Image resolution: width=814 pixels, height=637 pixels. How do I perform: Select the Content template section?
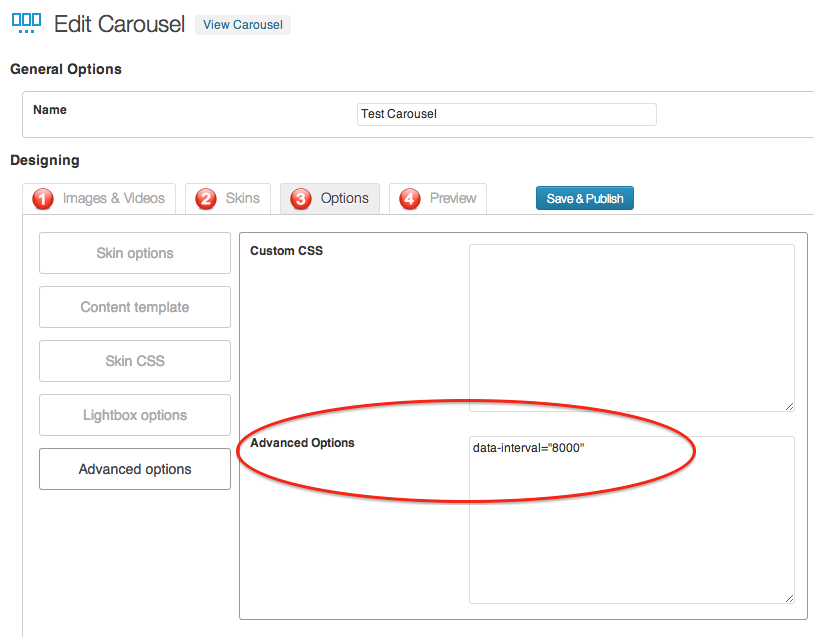tap(135, 307)
